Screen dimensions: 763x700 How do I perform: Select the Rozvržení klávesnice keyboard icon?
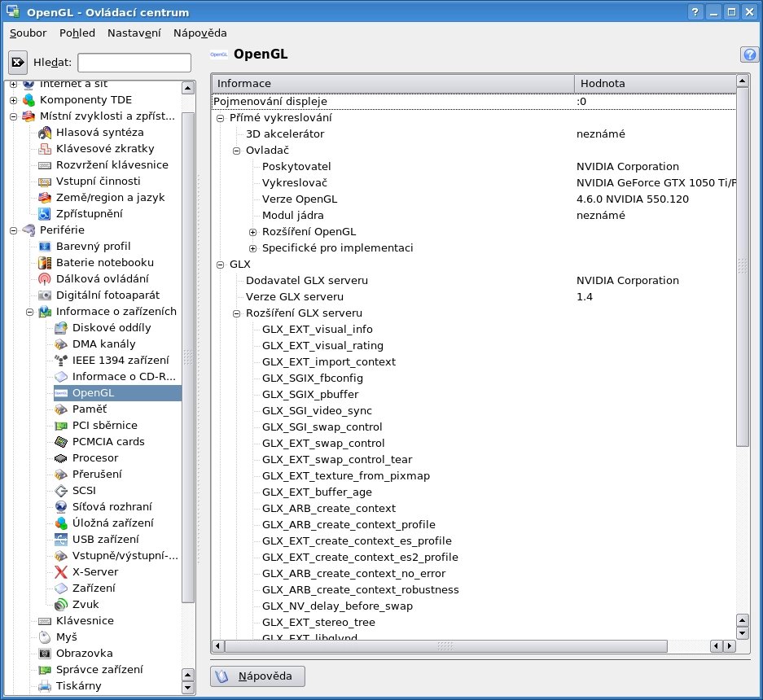[45, 165]
